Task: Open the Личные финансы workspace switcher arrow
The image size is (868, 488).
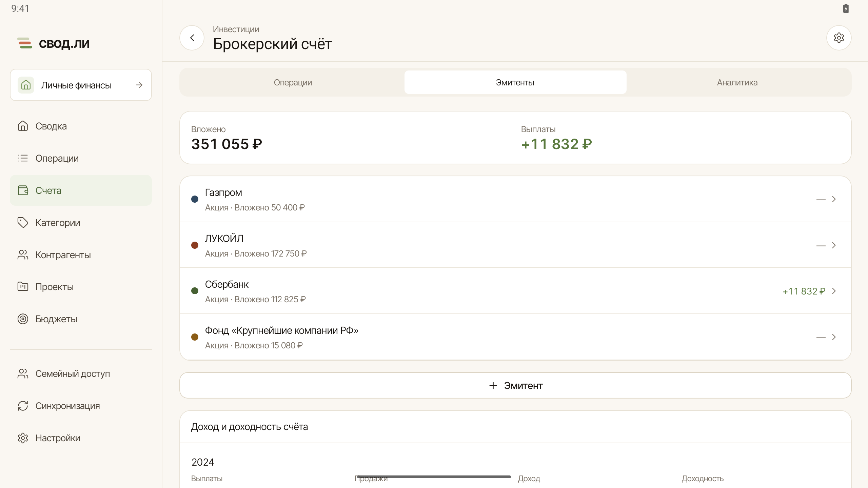Action: [x=139, y=85]
